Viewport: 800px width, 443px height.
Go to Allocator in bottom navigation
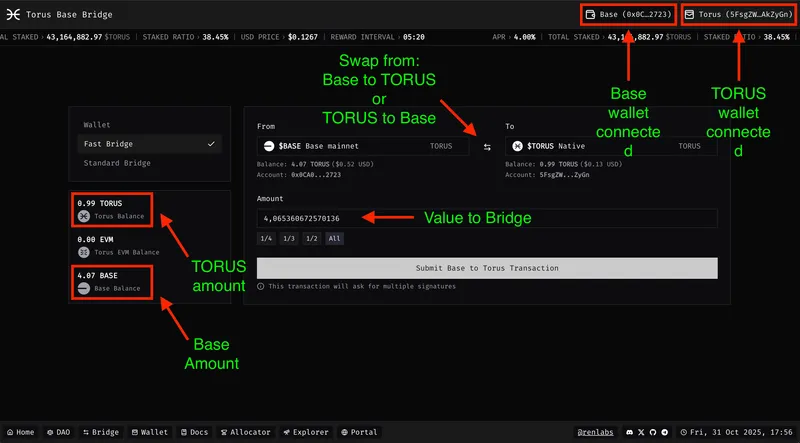245,432
